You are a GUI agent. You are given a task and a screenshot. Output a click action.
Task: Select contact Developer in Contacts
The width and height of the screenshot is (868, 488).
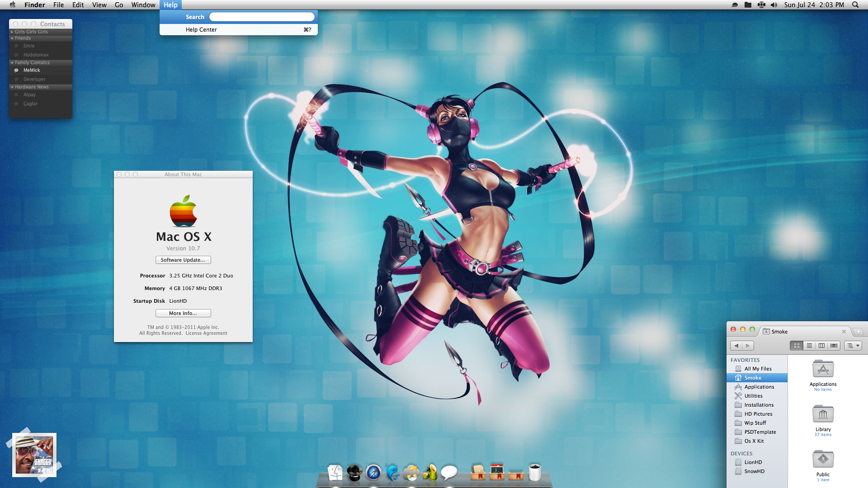(x=41, y=80)
